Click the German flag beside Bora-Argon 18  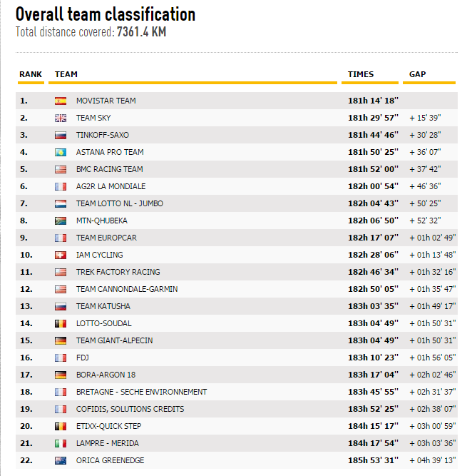point(61,375)
